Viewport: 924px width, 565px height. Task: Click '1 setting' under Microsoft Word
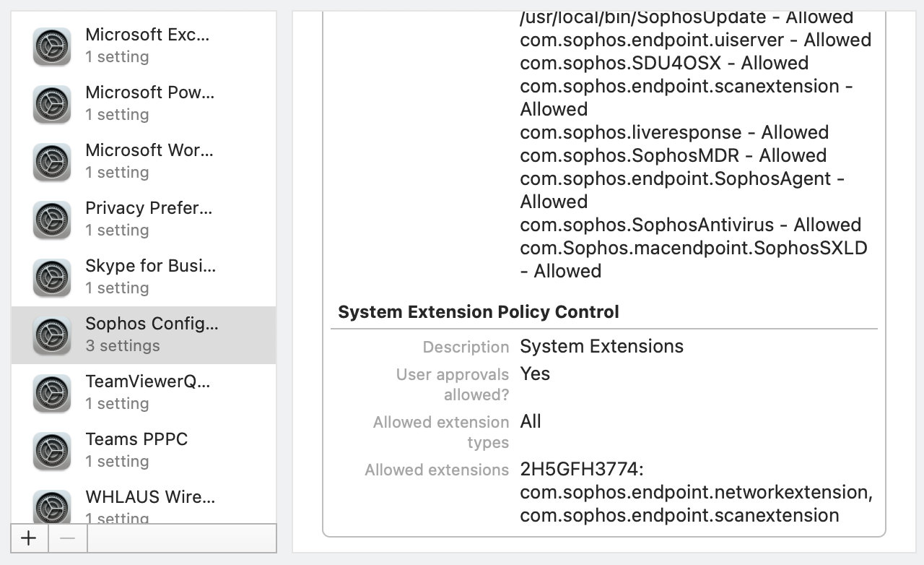pyautogui.click(x=117, y=173)
